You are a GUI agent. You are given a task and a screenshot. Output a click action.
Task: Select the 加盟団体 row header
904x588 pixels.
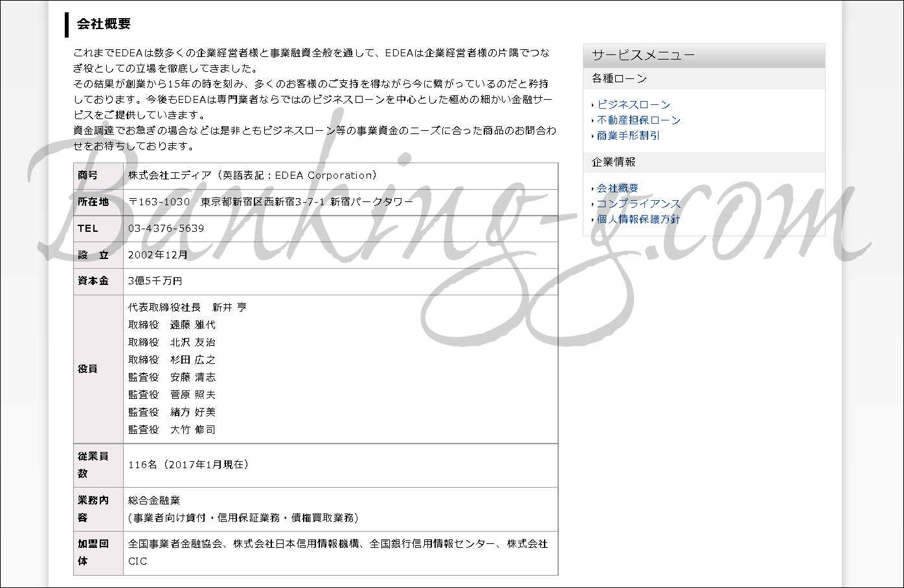(98, 553)
